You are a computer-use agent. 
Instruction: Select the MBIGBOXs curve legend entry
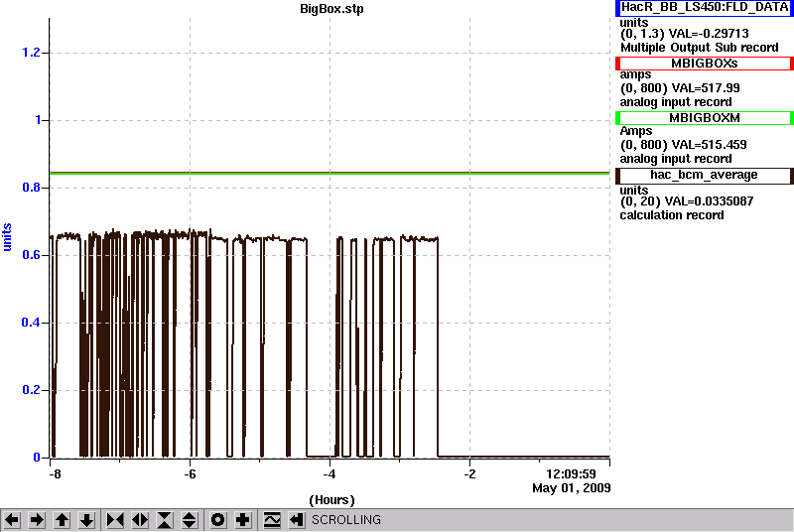(705, 64)
